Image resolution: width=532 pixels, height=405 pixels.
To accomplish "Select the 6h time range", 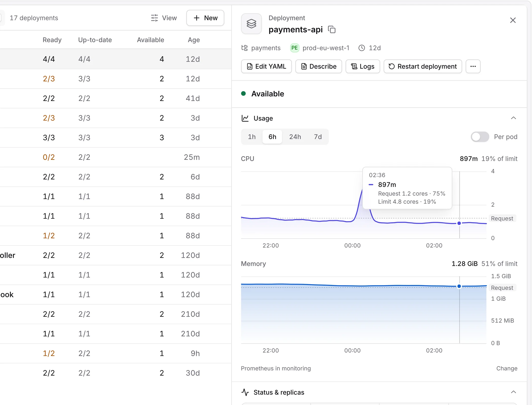I will pos(272,137).
